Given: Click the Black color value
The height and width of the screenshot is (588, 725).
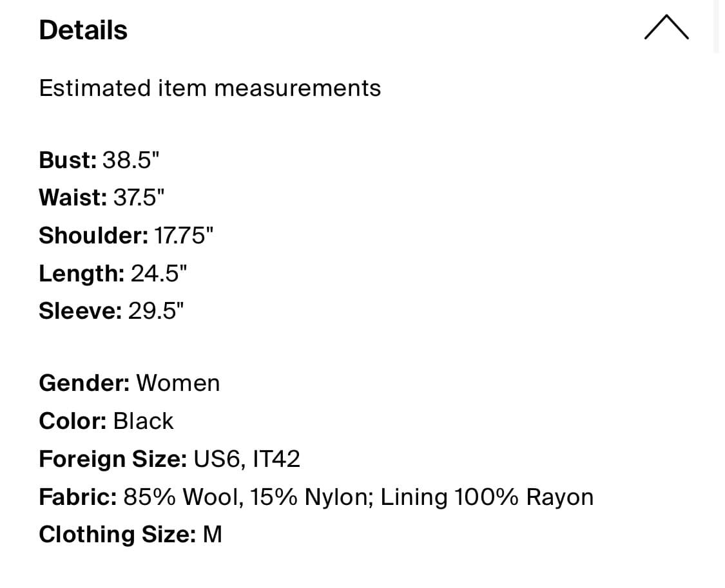Looking at the screenshot, I should click(x=143, y=421).
